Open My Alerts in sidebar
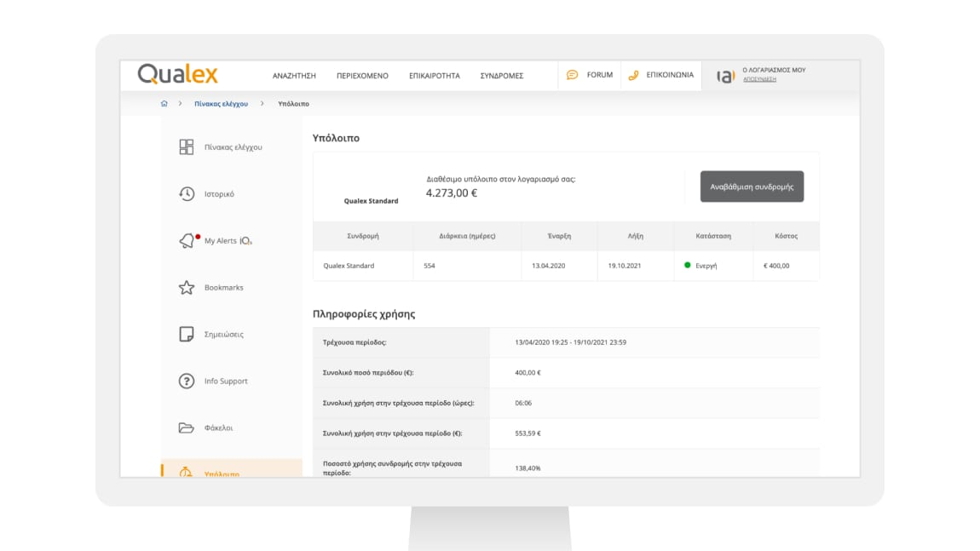This screenshot has height=551, width=980. pyautogui.click(x=228, y=240)
